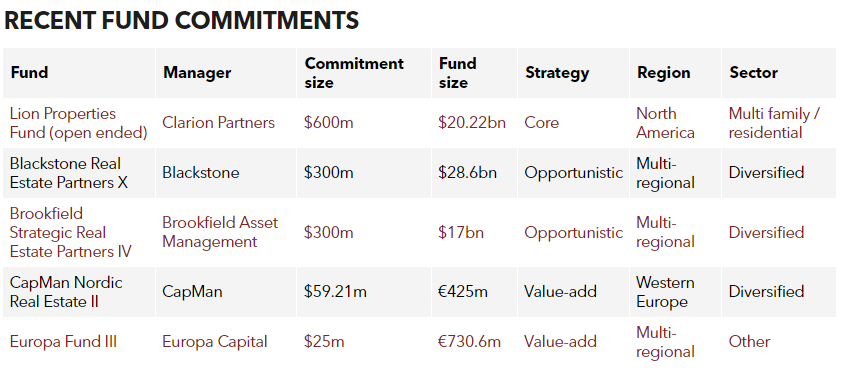
Task: Open the Lion Properties Fund link
Action: [x=79, y=123]
